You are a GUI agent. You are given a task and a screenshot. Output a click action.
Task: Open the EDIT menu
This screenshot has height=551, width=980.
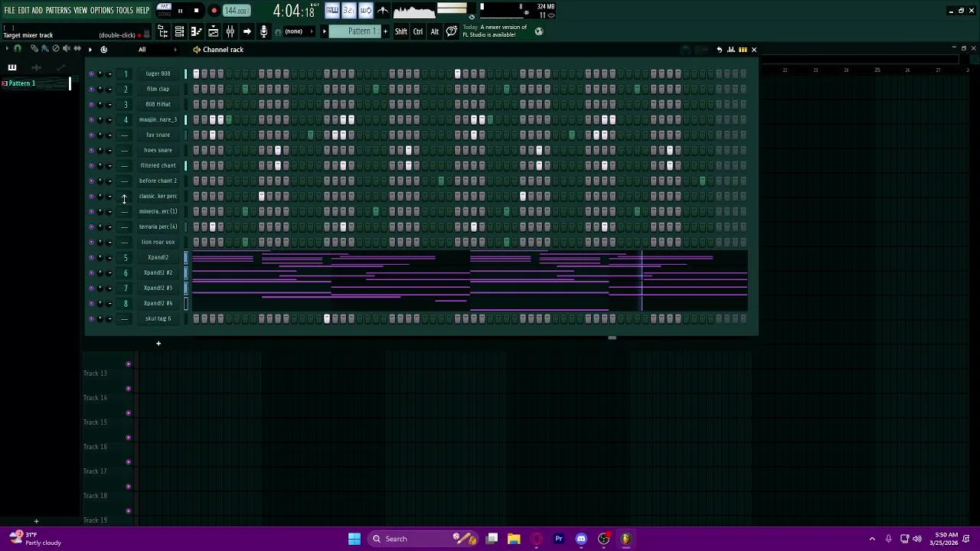coord(24,11)
